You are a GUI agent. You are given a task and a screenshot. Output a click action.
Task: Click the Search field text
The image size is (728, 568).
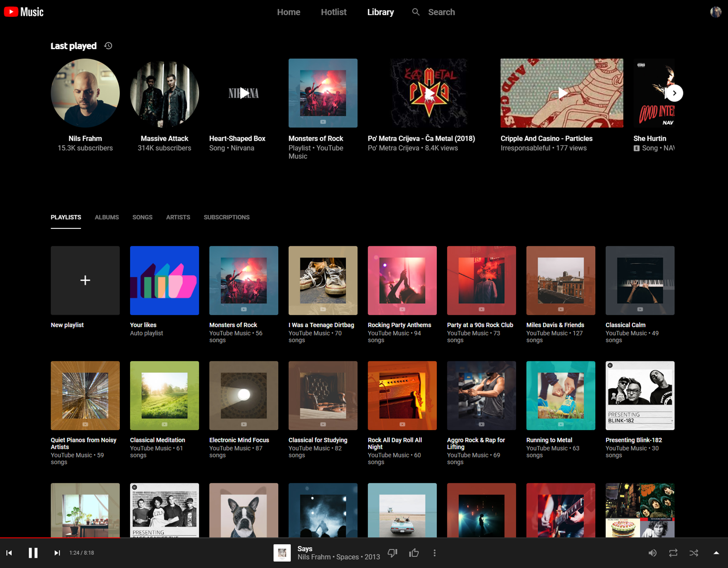click(441, 12)
